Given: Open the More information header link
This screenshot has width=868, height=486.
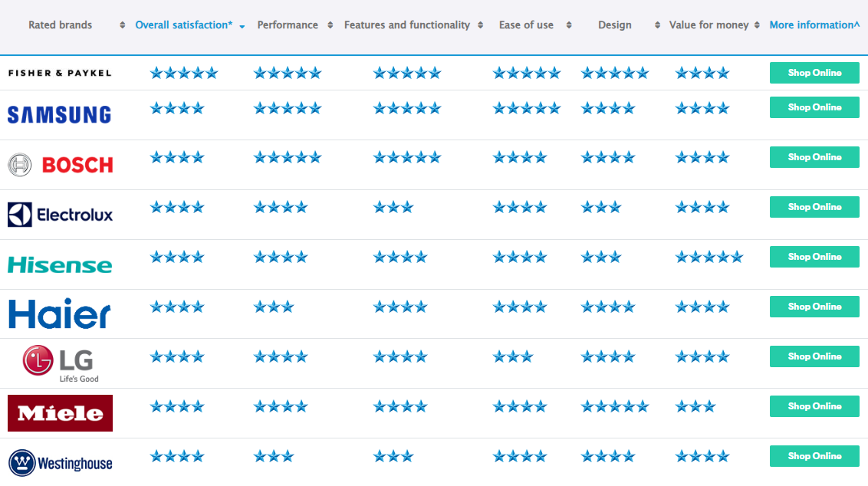Looking at the screenshot, I should (814, 25).
